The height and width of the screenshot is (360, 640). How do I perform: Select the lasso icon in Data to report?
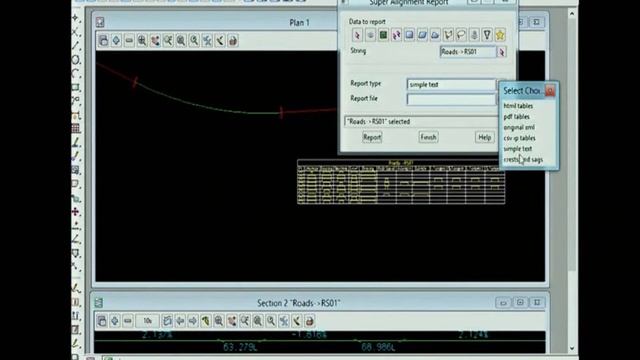tap(461, 35)
